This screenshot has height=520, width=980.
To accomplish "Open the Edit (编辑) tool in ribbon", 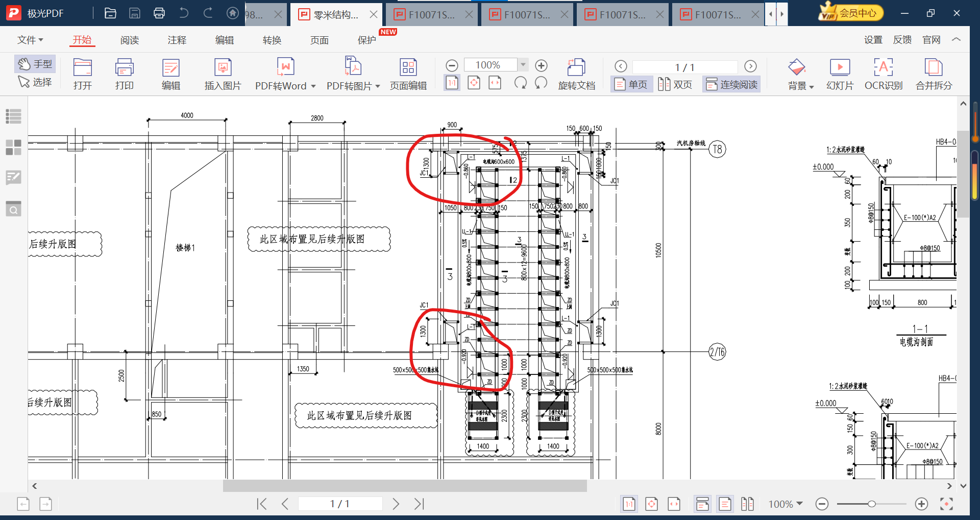I will pyautogui.click(x=170, y=74).
